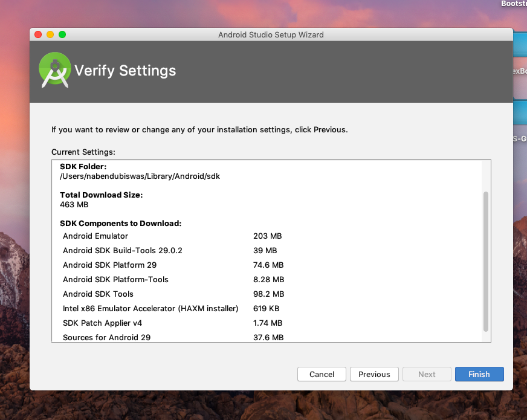Image resolution: width=527 pixels, height=420 pixels.
Task: Select Android SDK Tools row
Action: pyautogui.click(x=173, y=294)
